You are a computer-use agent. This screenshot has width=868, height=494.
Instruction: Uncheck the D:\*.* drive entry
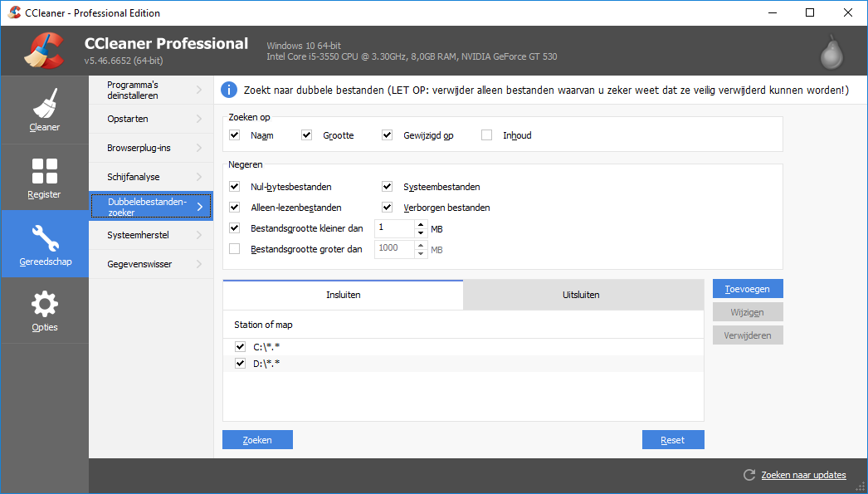click(240, 363)
